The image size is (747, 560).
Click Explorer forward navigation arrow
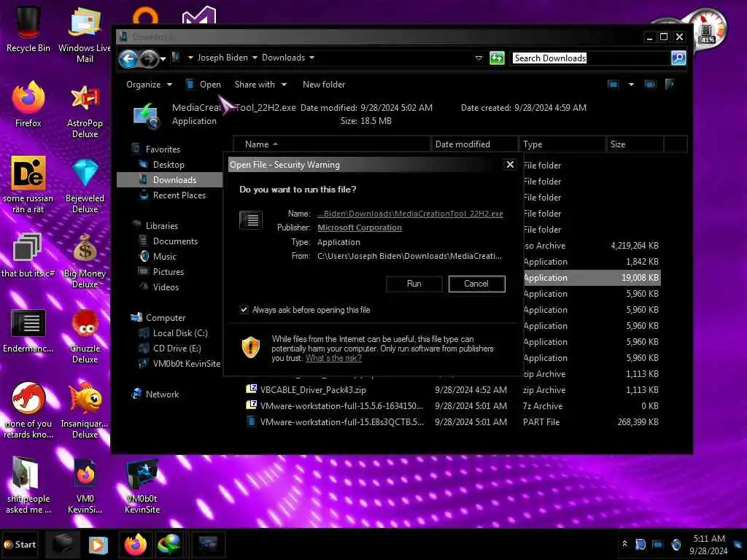(x=149, y=58)
